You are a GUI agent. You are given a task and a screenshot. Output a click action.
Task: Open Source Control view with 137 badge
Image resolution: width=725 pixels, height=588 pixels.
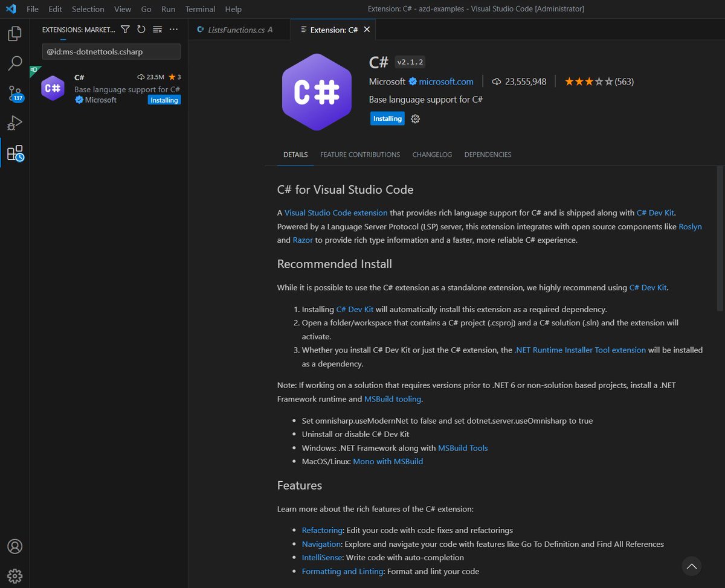pyautogui.click(x=14, y=93)
